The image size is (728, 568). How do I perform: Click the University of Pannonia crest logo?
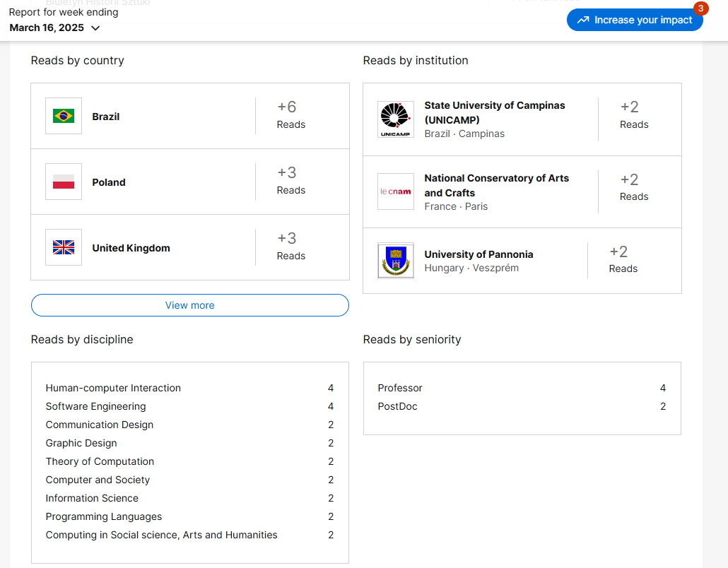(x=396, y=261)
